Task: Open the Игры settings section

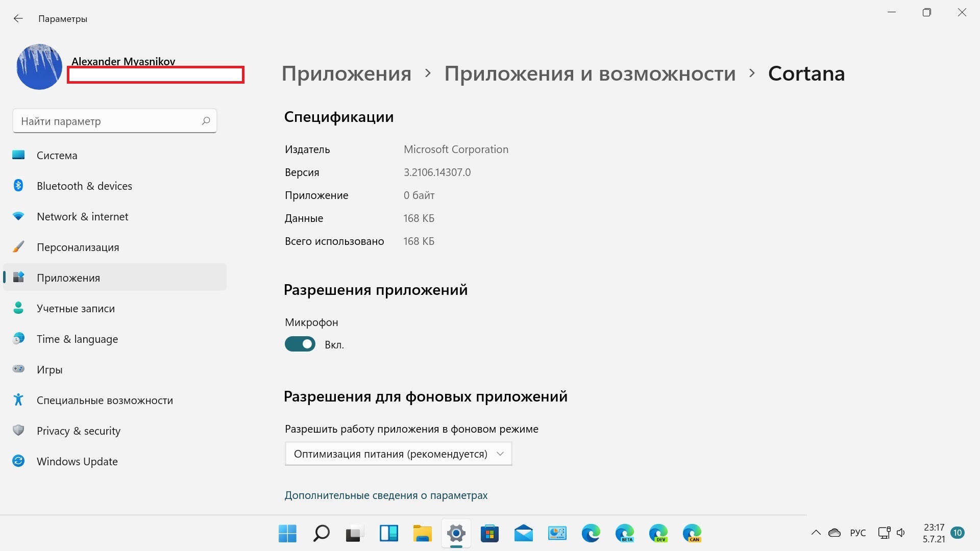Action: 115,369
